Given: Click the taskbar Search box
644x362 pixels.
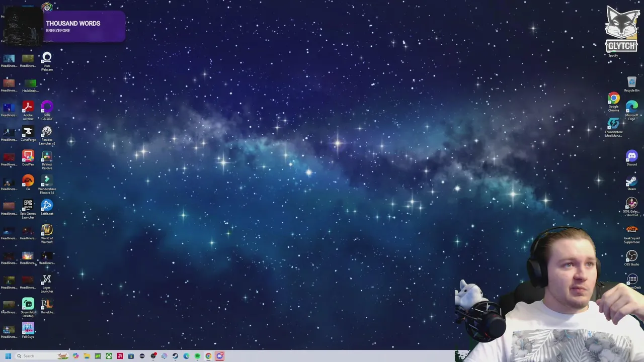Looking at the screenshot, I should tap(42, 356).
